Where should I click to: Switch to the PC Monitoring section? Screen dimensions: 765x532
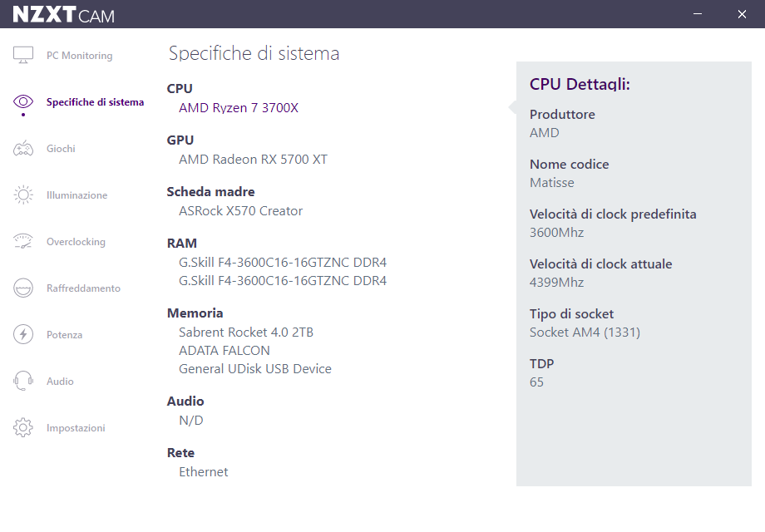[x=79, y=56]
